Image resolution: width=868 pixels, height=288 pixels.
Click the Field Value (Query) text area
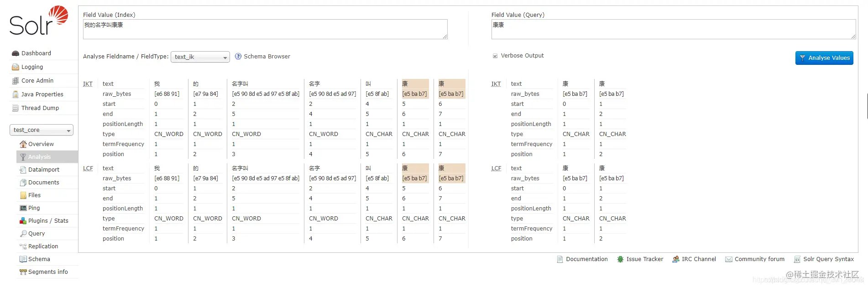coord(674,29)
